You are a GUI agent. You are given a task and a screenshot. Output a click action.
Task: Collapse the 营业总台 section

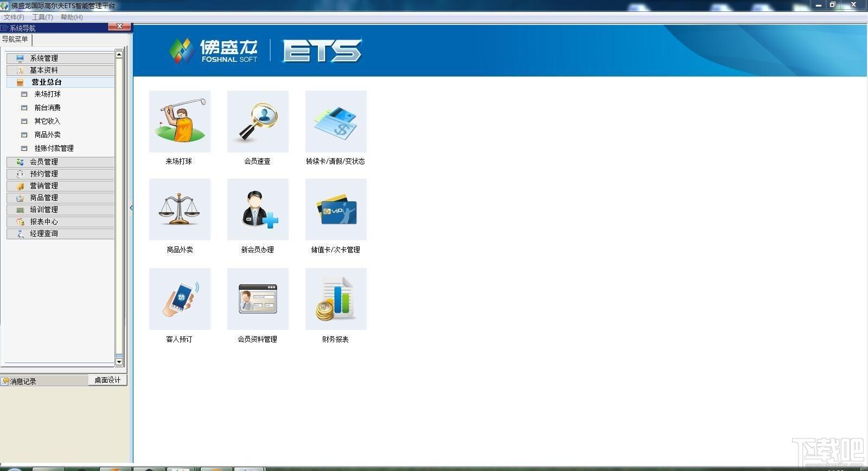(60, 82)
